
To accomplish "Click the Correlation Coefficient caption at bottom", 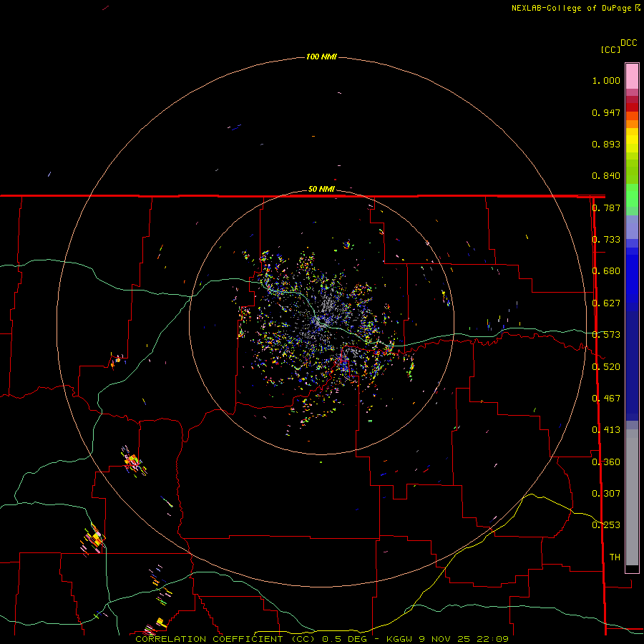I will [x=322, y=639].
